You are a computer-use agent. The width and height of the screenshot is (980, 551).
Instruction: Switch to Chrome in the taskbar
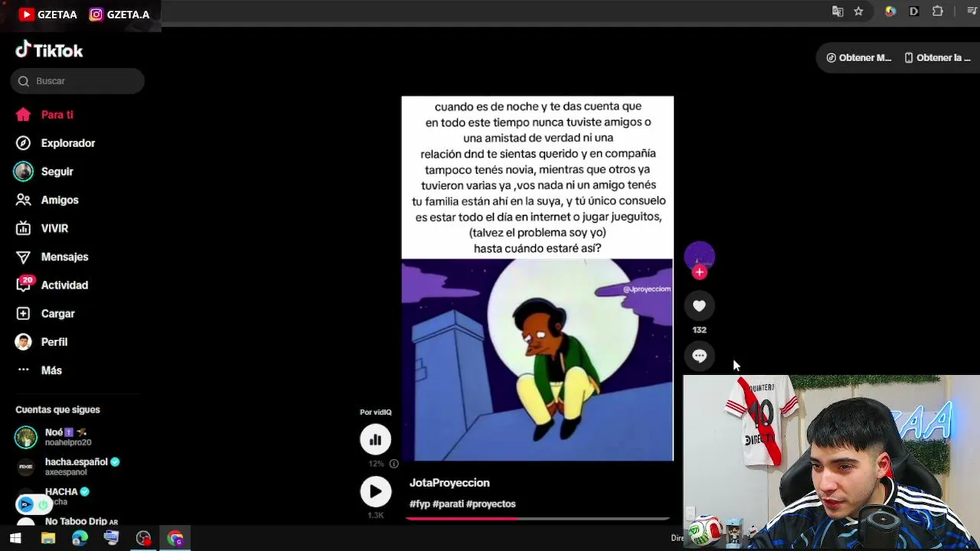(175, 539)
